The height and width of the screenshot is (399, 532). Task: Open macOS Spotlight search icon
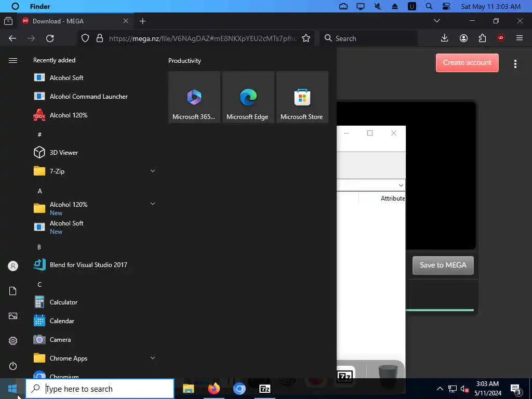[x=429, y=6]
